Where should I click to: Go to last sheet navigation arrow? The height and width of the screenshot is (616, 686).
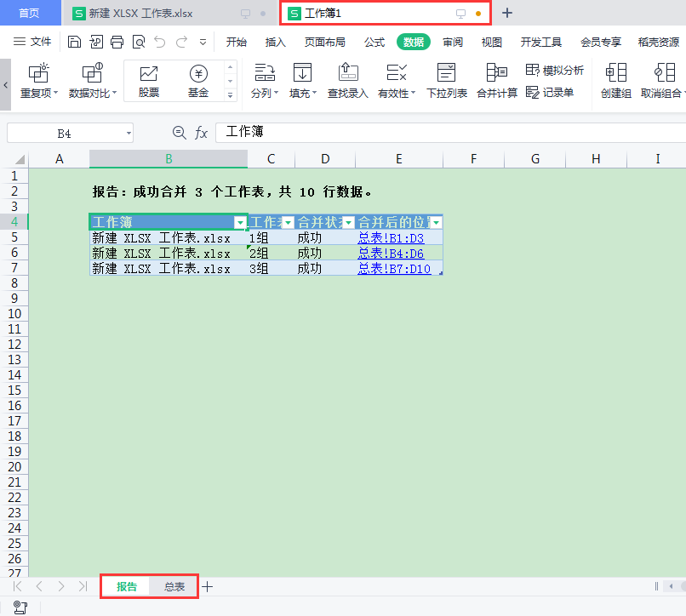pos(83,586)
